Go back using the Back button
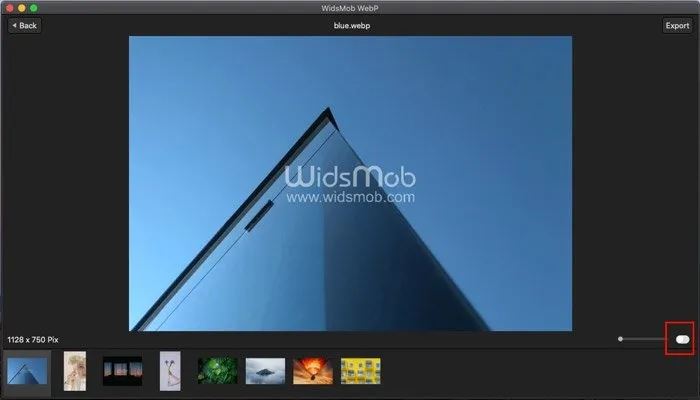Screen dimensions: 700x400 (x=25, y=25)
